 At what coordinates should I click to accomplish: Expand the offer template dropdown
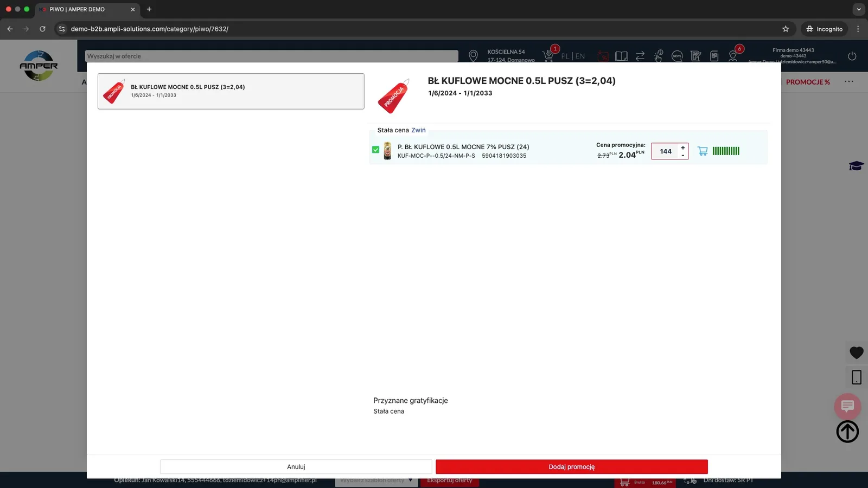[x=376, y=480]
